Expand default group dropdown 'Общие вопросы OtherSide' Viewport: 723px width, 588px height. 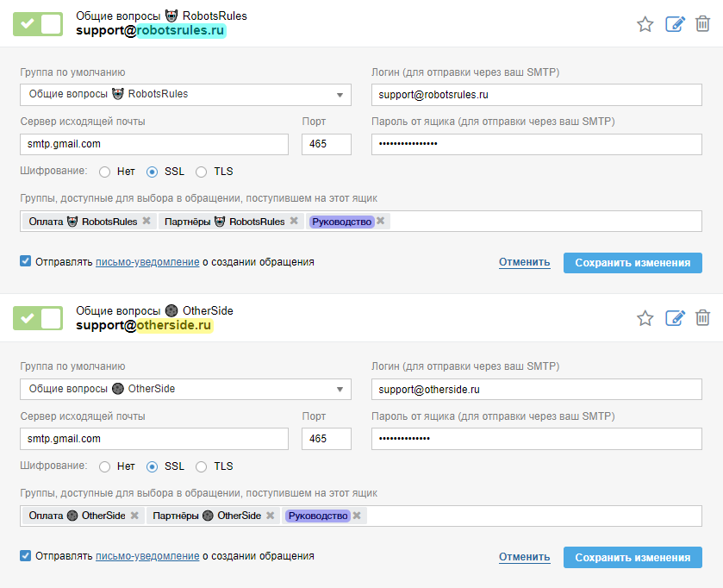click(185, 389)
